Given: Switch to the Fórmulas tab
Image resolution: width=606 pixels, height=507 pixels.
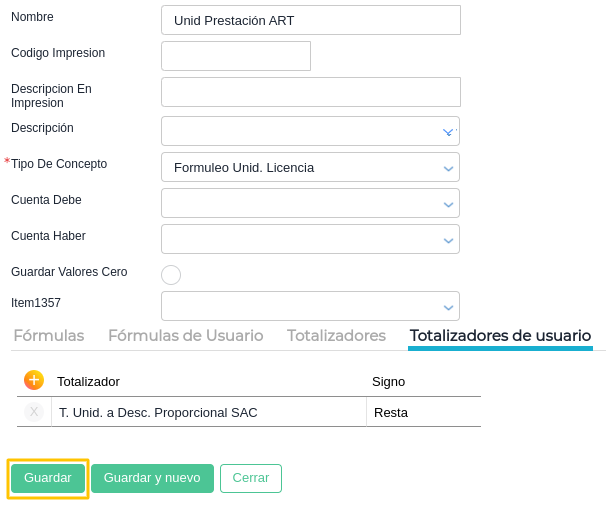Looking at the screenshot, I should (49, 336).
